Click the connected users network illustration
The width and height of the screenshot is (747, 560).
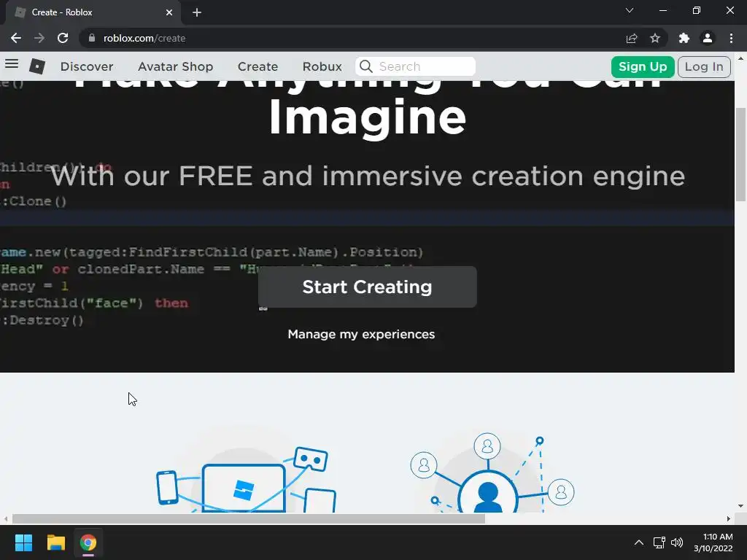(492, 472)
